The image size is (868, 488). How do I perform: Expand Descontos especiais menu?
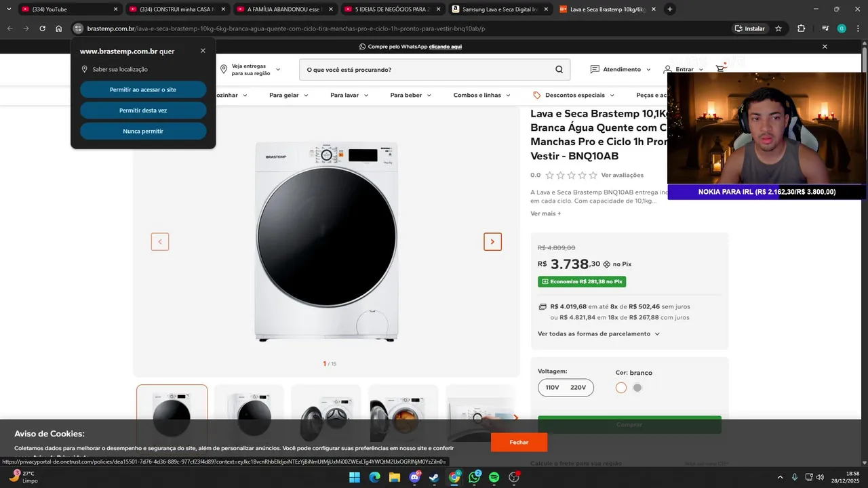tap(574, 96)
